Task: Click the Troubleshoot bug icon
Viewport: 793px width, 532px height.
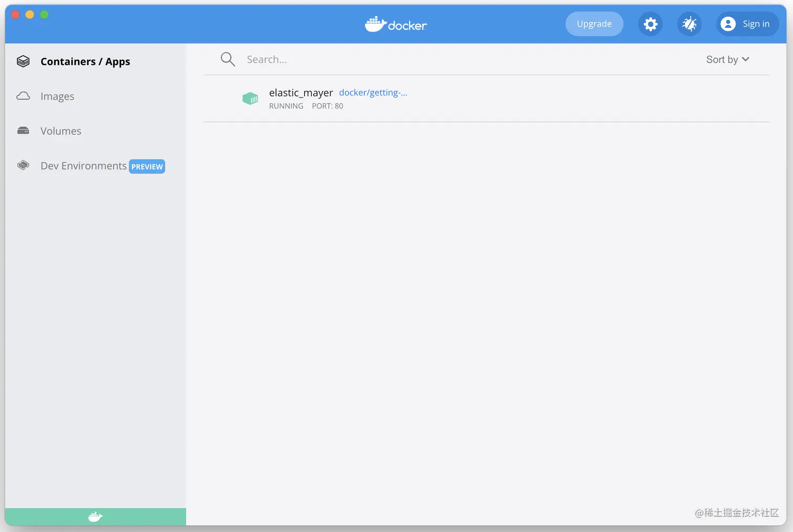Action: [689, 24]
